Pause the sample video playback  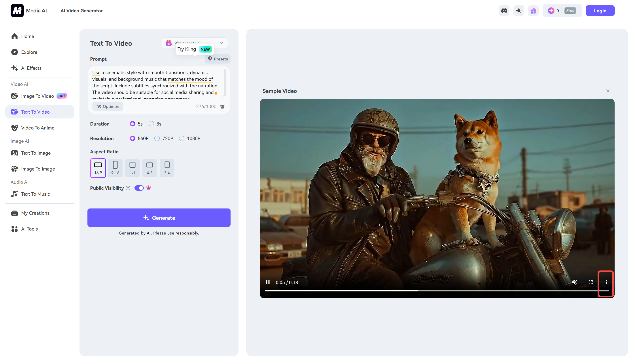click(268, 282)
